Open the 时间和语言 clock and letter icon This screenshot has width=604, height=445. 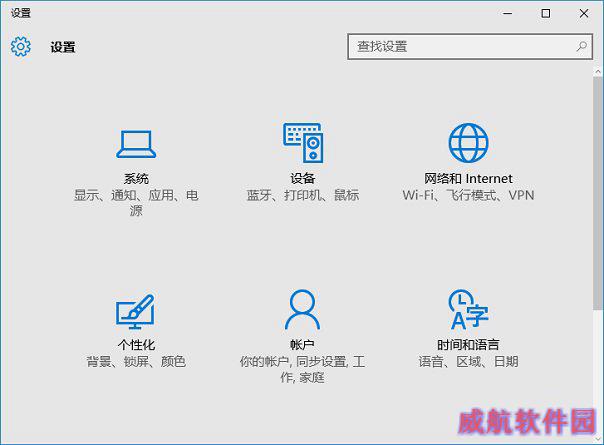[468, 310]
